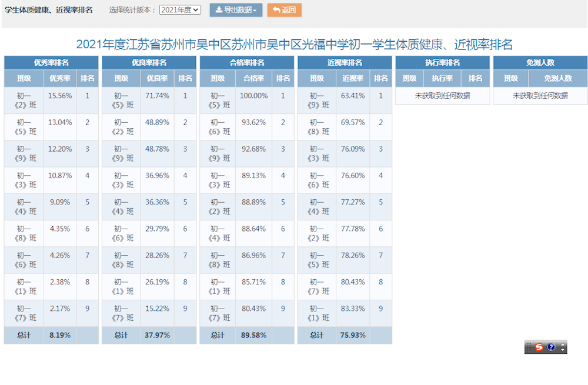Click the 优良率 value '15.22%'
The image size is (588, 385).
pos(157,309)
